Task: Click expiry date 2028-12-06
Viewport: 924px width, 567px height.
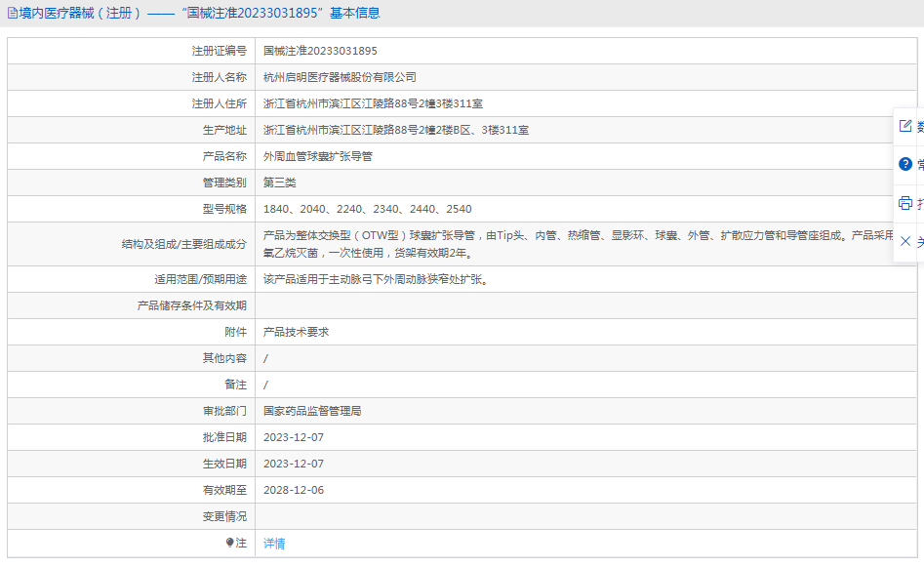Action: pyautogui.click(x=294, y=490)
